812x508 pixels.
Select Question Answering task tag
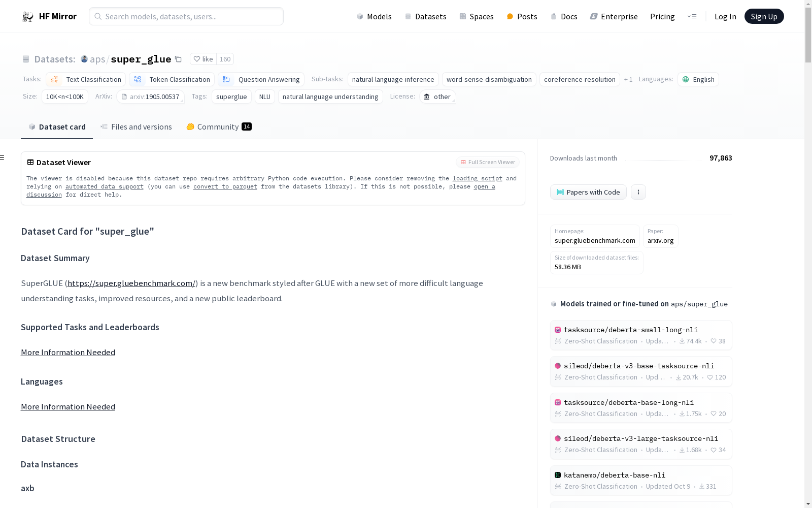click(261, 79)
